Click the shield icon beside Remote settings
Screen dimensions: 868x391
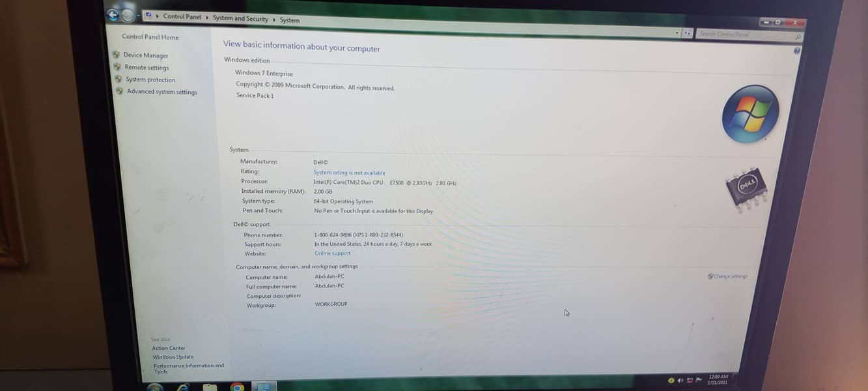tap(117, 66)
